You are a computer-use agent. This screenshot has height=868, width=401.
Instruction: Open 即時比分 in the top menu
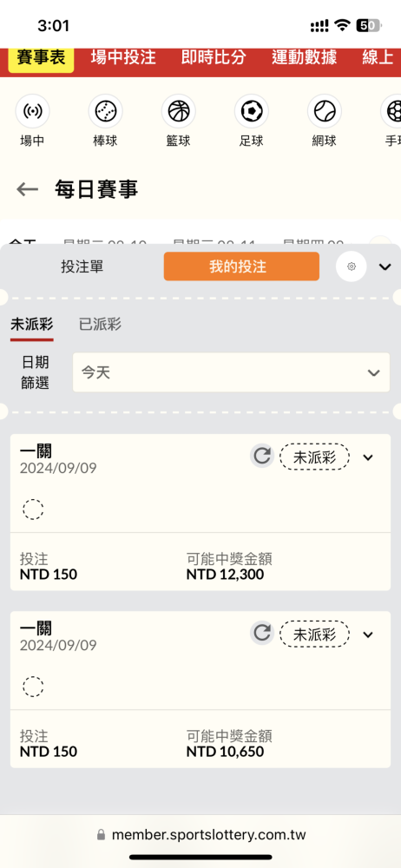tap(214, 57)
